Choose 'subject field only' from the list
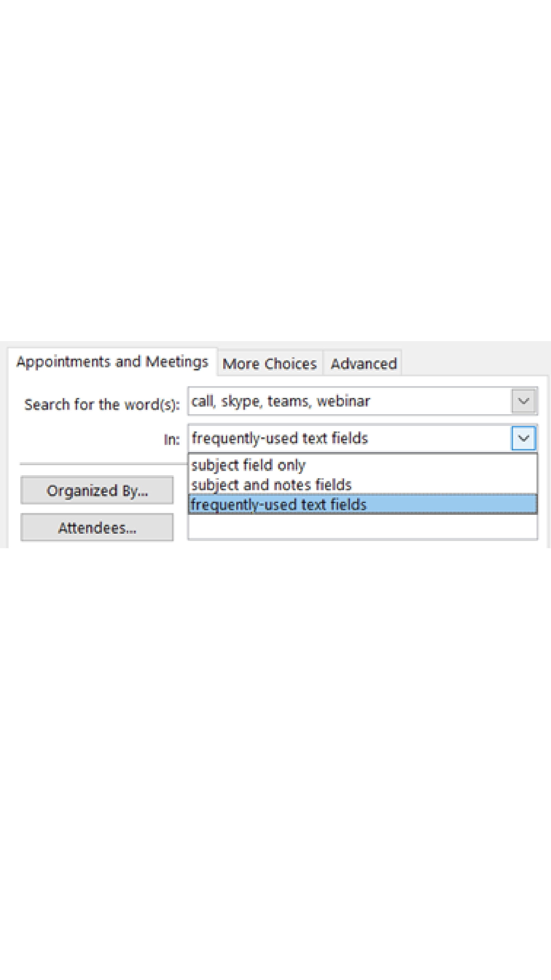The height and width of the screenshot is (980, 551). point(248,465)
